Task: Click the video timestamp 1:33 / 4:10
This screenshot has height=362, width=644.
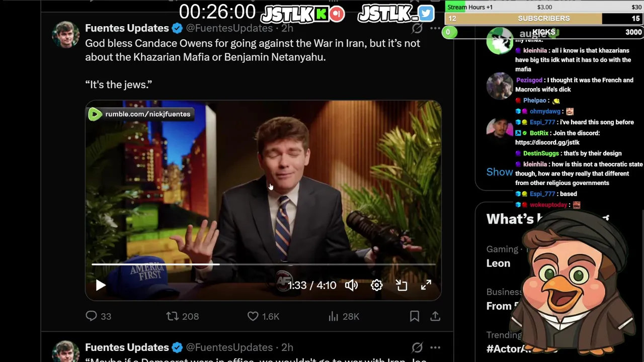Action: (x=311, y=285)
